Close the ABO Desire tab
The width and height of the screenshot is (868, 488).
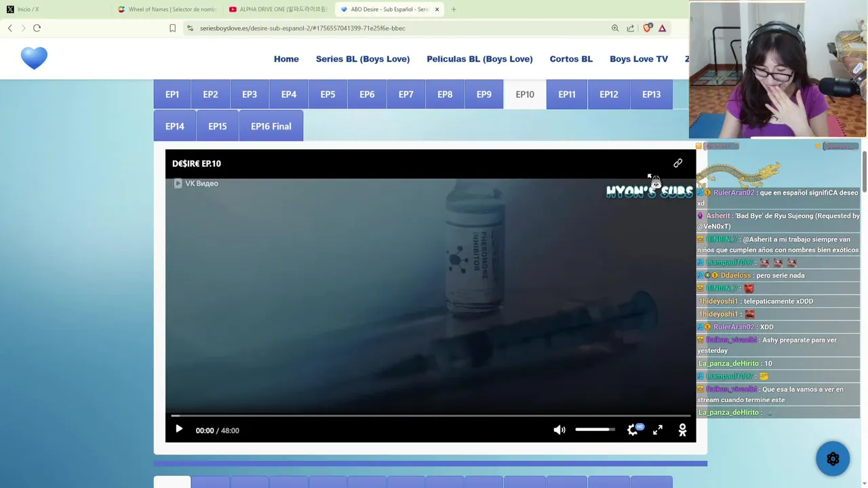tap(437, 9)
